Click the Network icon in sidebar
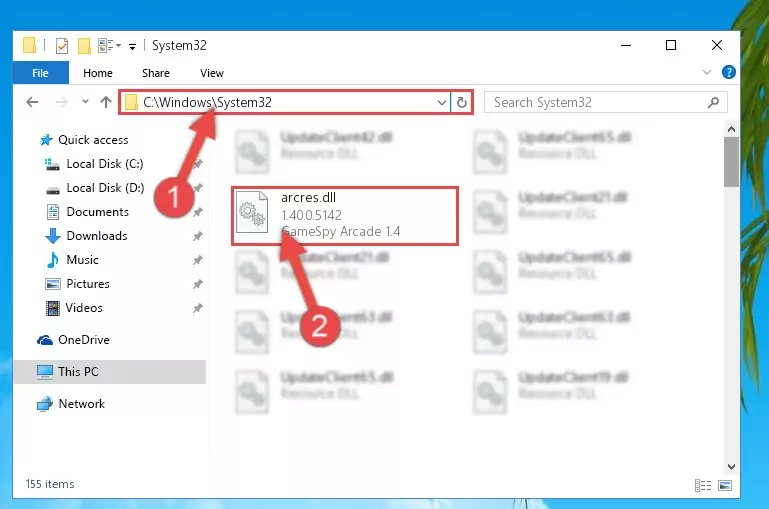Image resolution: width=769 pixels, height=509 pixels. pos(45,404)
